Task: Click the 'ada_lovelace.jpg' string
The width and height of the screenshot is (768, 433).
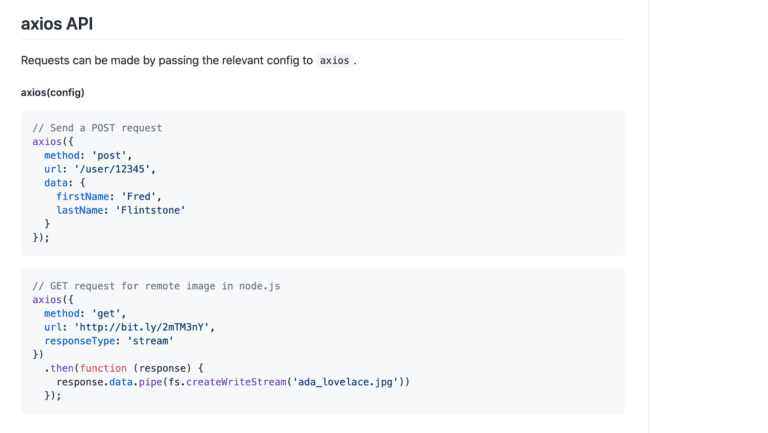Action: click(x=345, y=382)
